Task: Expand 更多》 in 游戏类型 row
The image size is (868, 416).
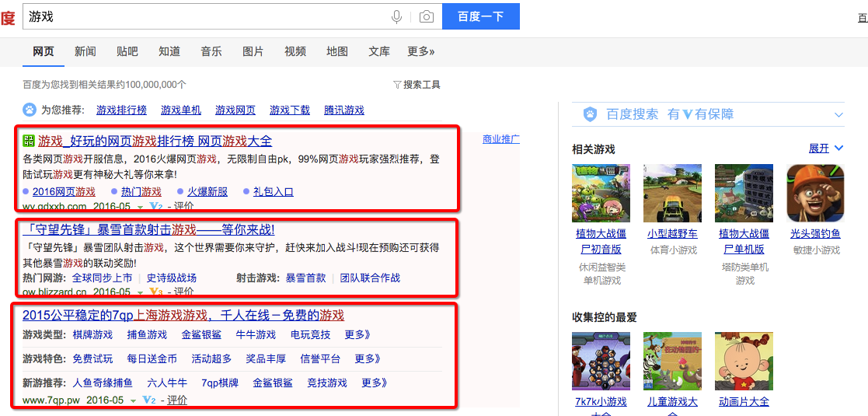Action: tap(357, 334)
